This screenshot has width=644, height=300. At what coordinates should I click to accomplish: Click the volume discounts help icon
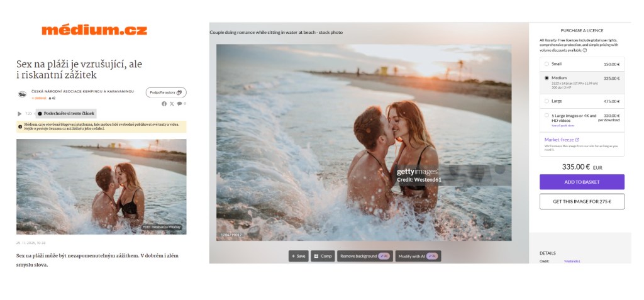585,50
